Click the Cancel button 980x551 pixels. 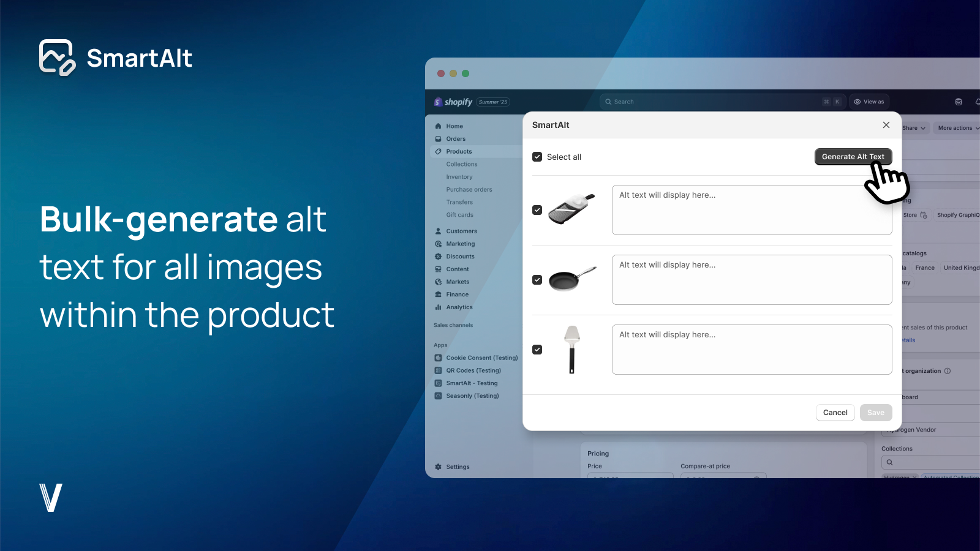835,413
